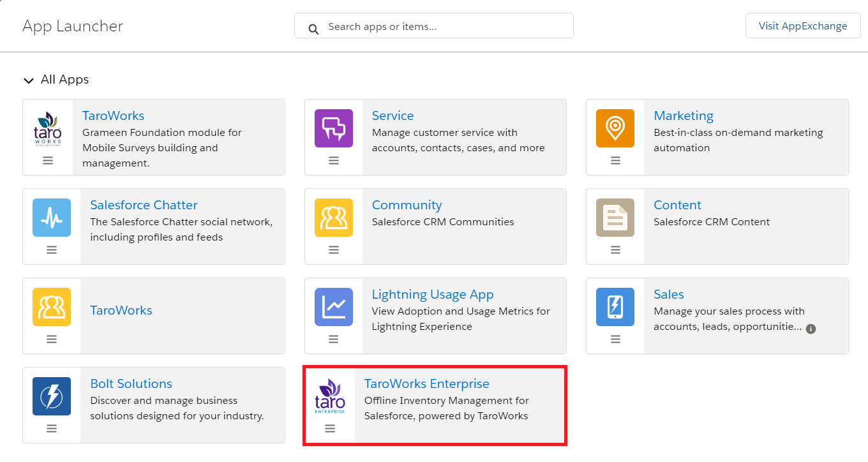
Task: Open the Marketing app link
Action: click(684, 115)
